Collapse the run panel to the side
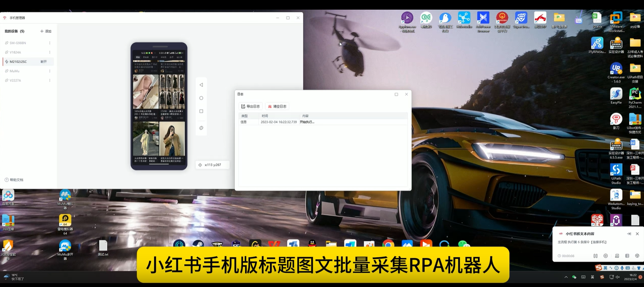Screen dimensions: 644x287 tap(629, 234)
